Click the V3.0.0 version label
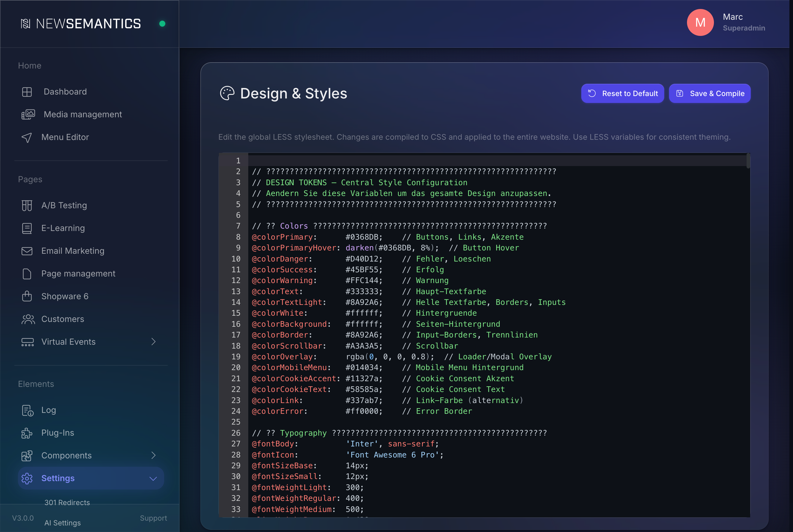 pos(23,518)
